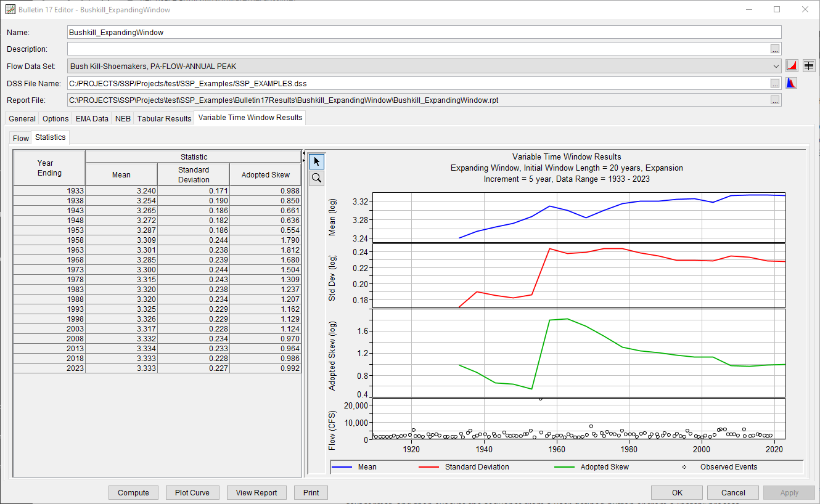The image size is (820, 504).
Task: Expand the Flow Data Set dropdown
Action: 776,66
